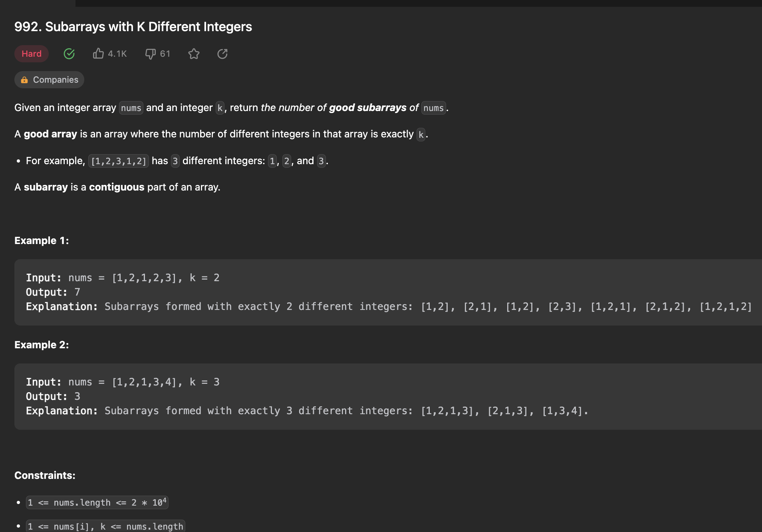
Task: Click the share arrow icon
Action: 222,54
